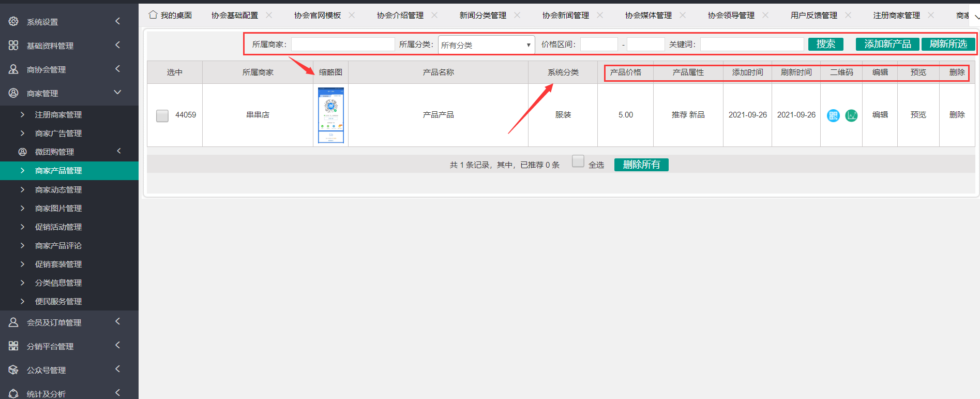Click the product thumbnail image
The width and height of the screenshot is (980, 399).
pyautogui.click(x=331, y=115)
